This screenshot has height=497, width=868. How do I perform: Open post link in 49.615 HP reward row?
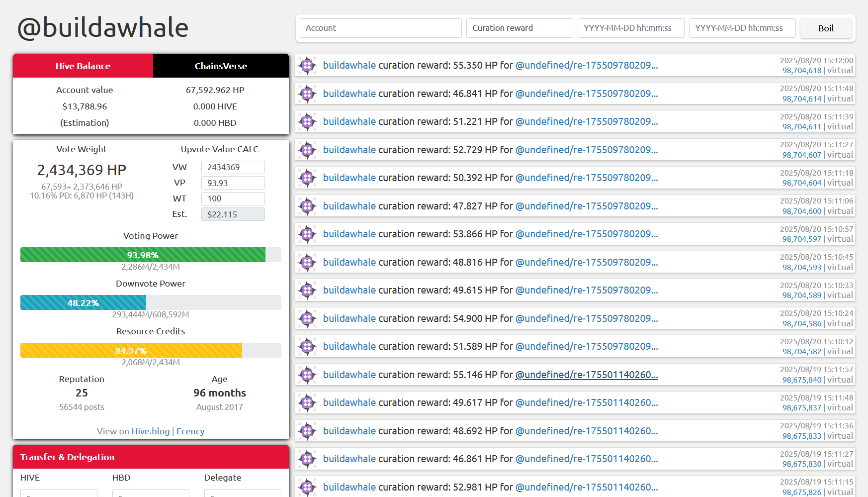point(587,290)
